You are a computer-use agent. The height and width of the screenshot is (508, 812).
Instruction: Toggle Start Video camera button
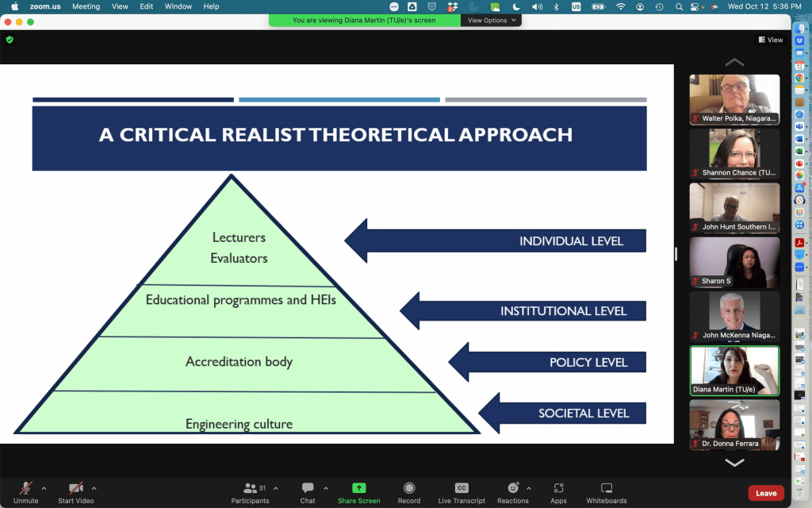(75, 488)
